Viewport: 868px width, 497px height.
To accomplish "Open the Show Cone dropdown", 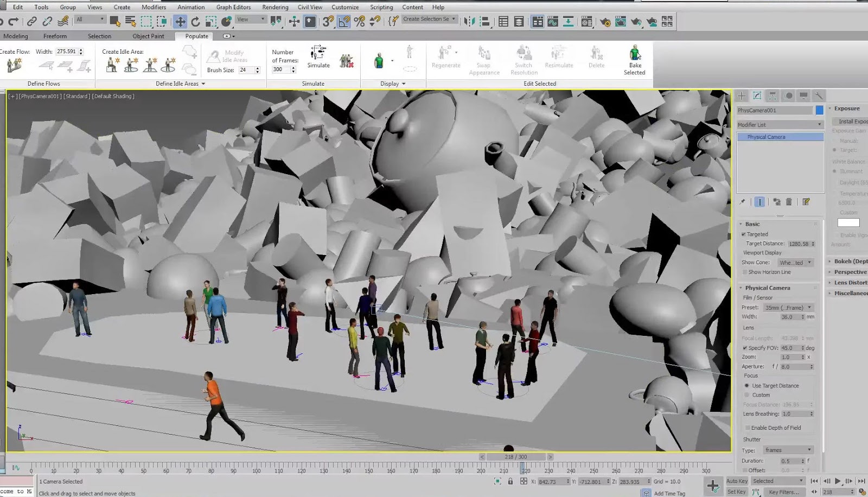I will pyautogui.click(x=795, y=263).
